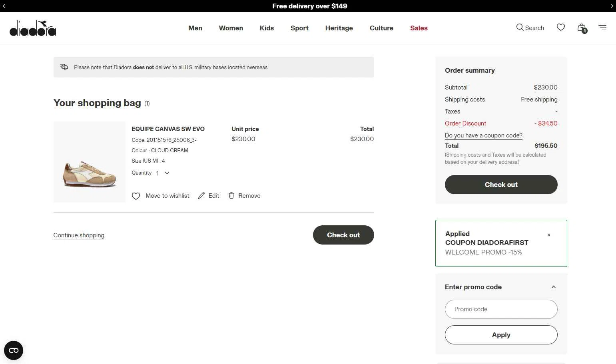
Task: Go to next banner message arrow
Action: click(x=612, y=6)
